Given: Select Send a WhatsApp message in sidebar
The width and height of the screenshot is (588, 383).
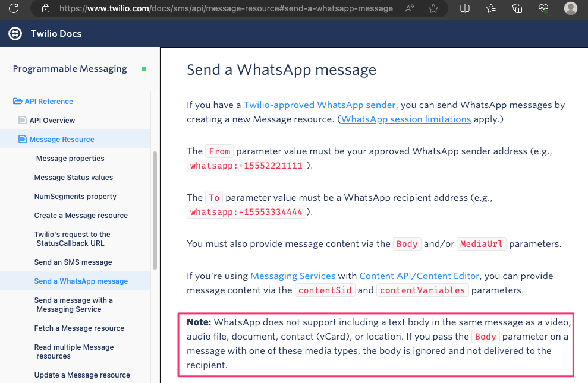Looking at the screenshot, I should [81, 281].
